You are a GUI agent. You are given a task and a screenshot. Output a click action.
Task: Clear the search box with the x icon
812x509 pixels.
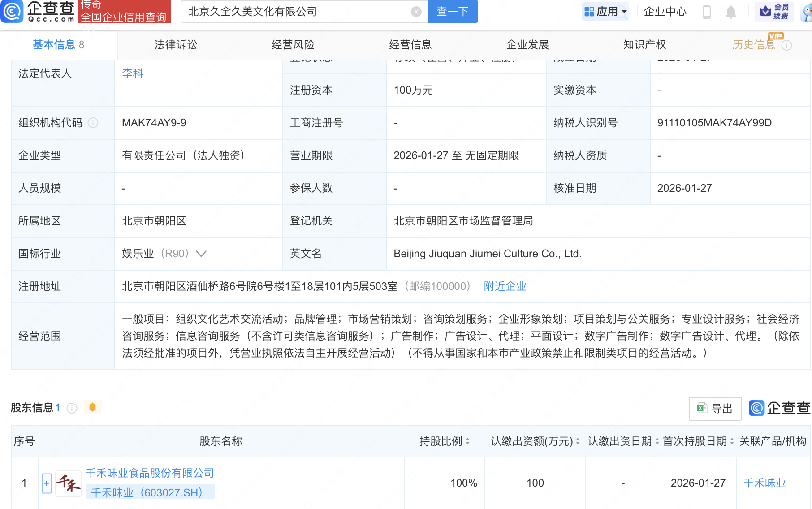click(x=415, y=12)
